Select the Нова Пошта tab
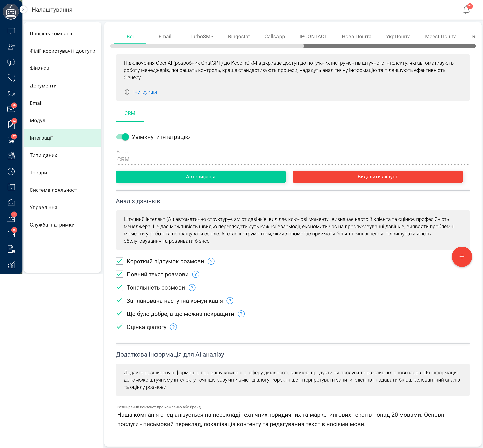The width and height of the screenshot is (483, 448). (x=356, y=36)
